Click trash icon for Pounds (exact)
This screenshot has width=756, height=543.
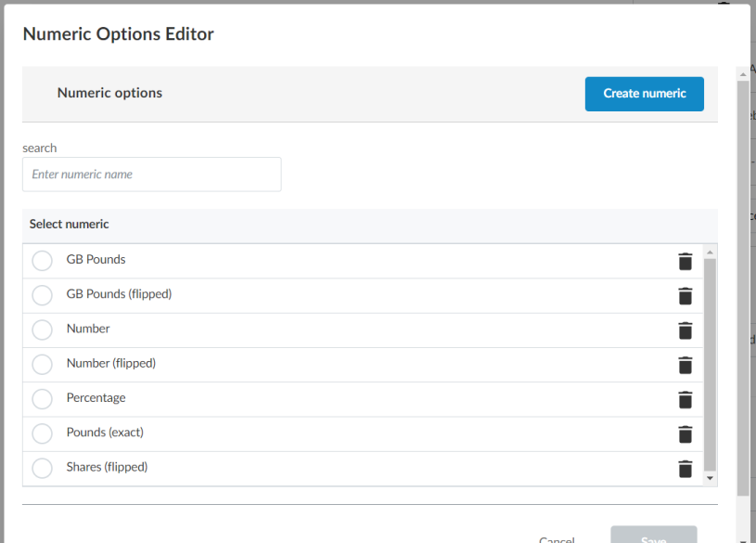(685, 433)
